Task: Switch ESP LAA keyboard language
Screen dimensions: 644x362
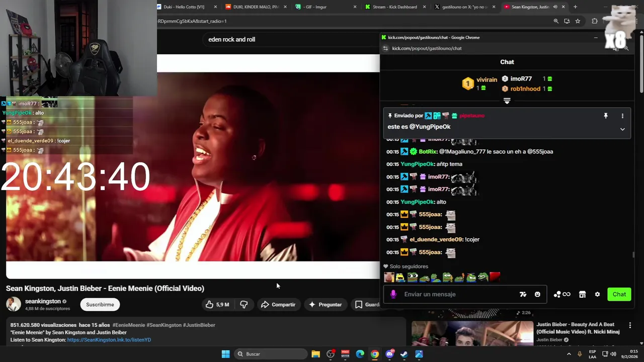Action: (x=592, y=354)
